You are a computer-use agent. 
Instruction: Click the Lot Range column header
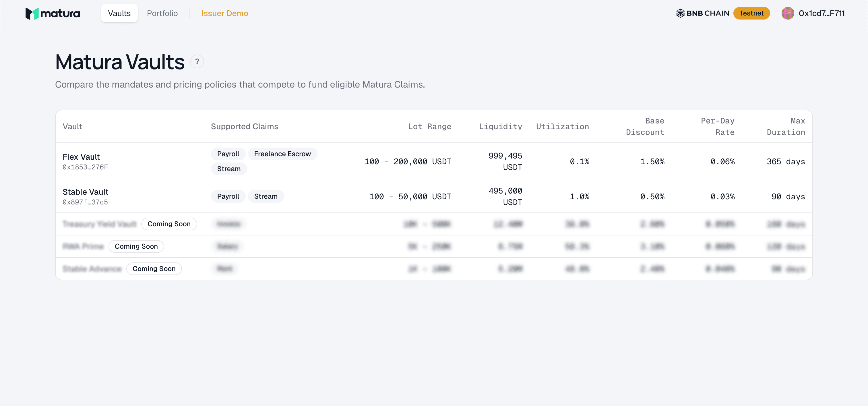429,126
